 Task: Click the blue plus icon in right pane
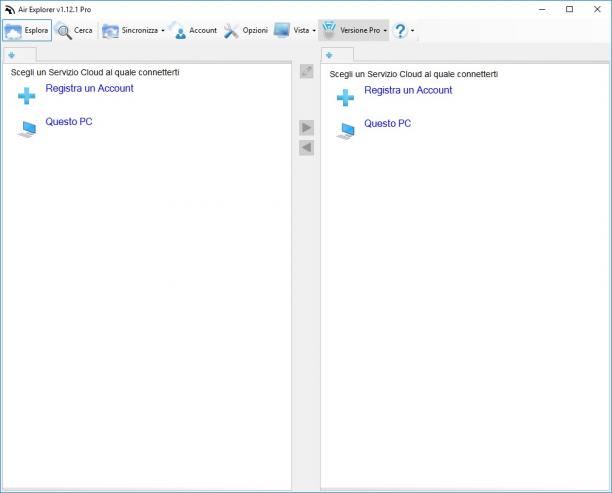point(345,98)
